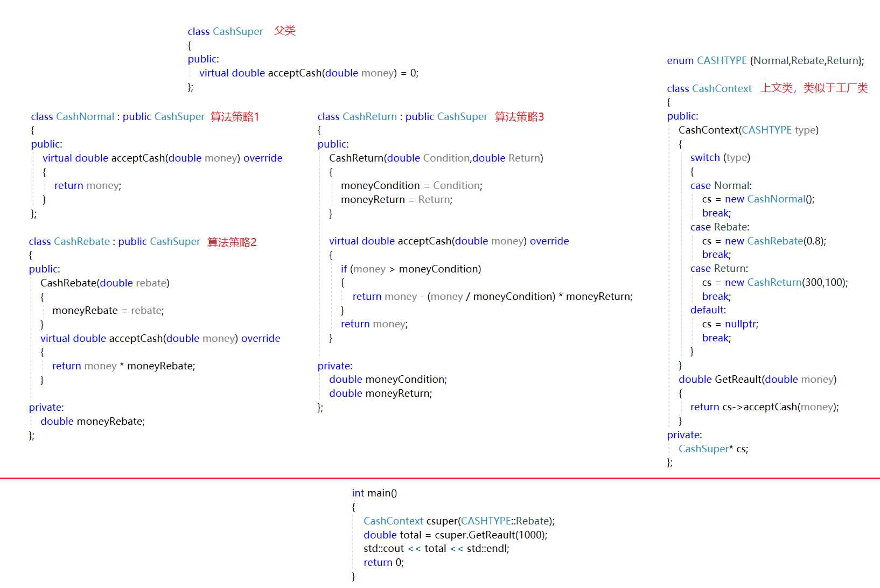Click the long 'return money - (money / moneyCondition)' line
Viewport: 880px width, 588px height.
493,296
